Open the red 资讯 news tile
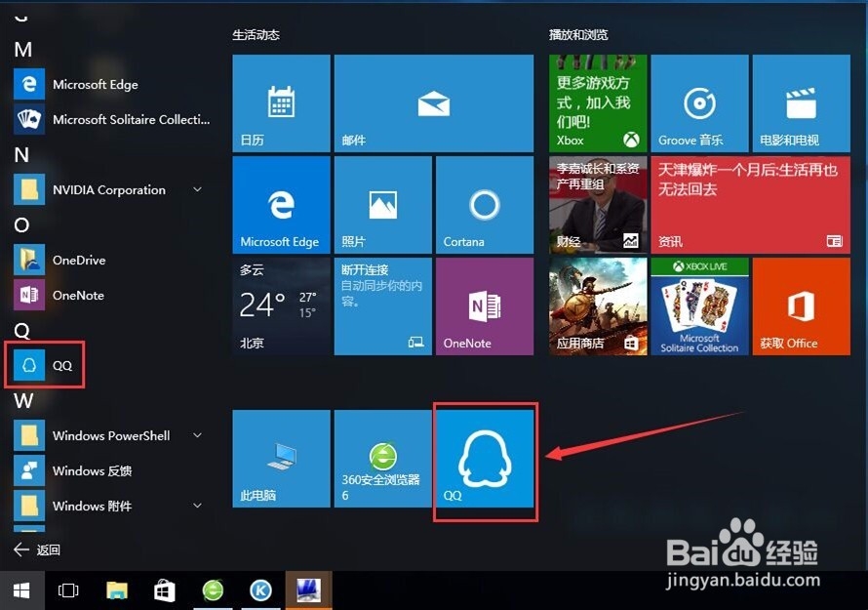The height and width of the screenshot is (610, 868). 751,205
